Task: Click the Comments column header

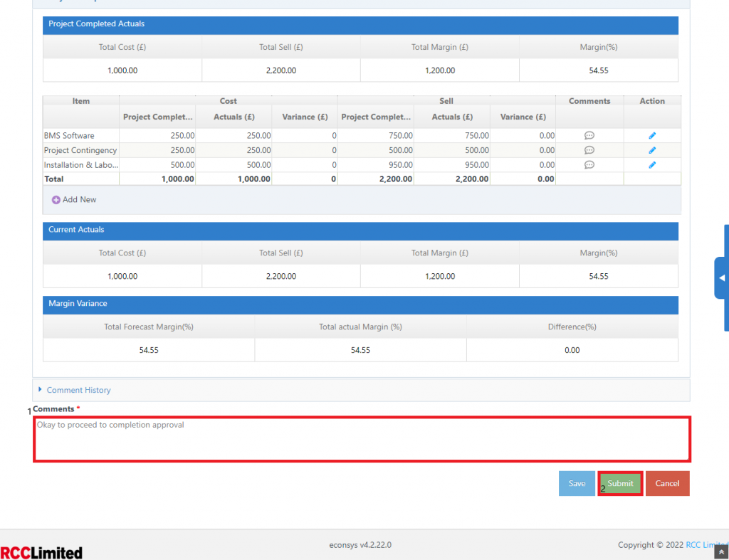Action: [x=589, y=101]
